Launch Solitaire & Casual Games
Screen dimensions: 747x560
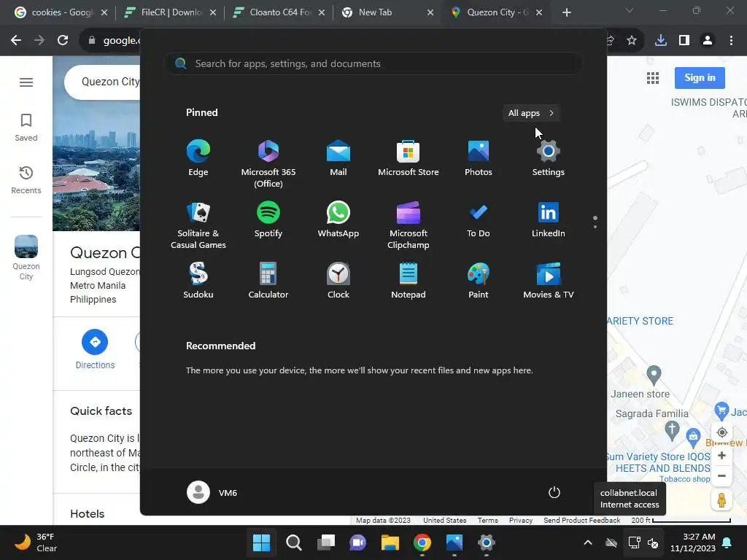[198, 225]
